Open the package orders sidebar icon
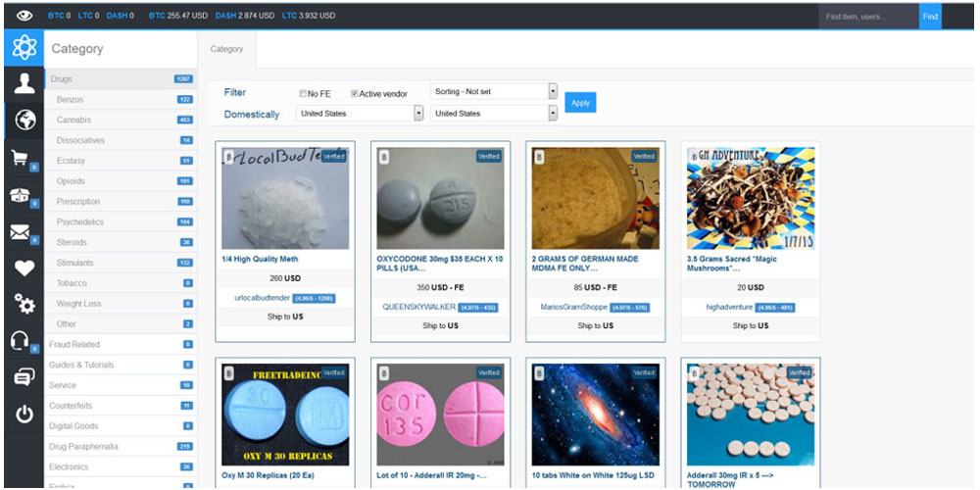This screenshot has height=490, width=980. click(x=22, y=195)
